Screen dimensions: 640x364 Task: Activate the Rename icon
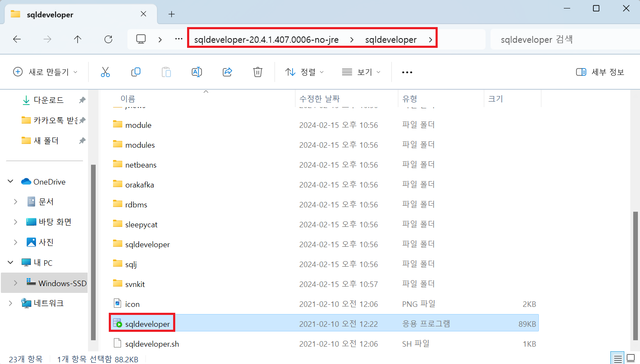coord(196,72)
